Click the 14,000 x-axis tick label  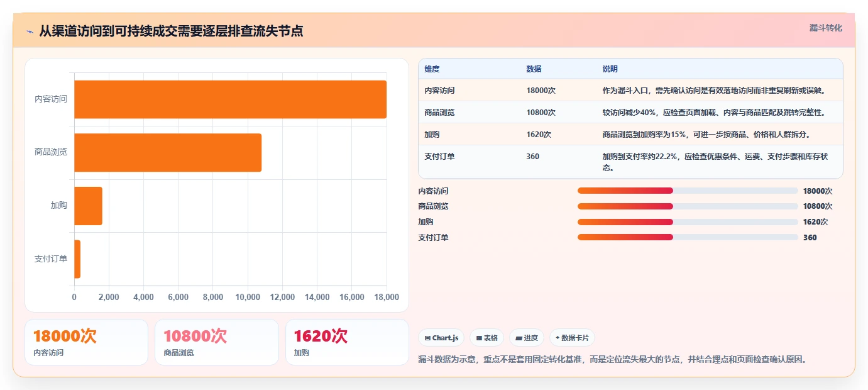317,298
